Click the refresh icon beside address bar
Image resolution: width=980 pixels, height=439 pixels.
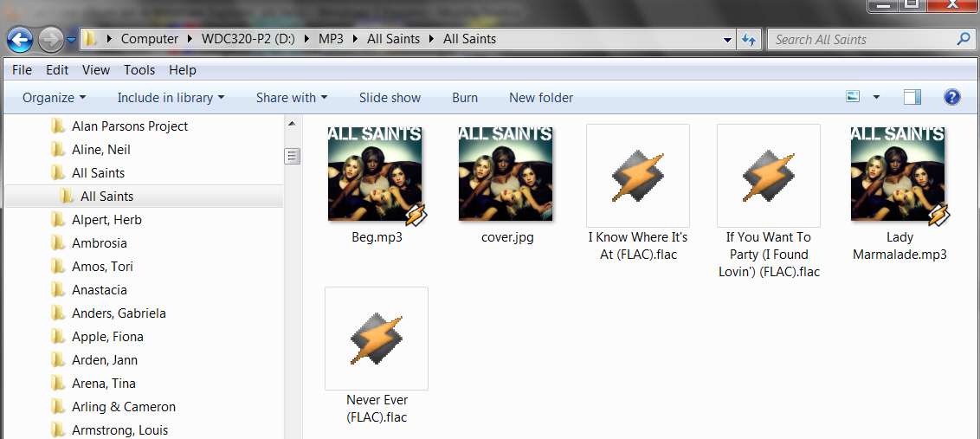(749, 40)
